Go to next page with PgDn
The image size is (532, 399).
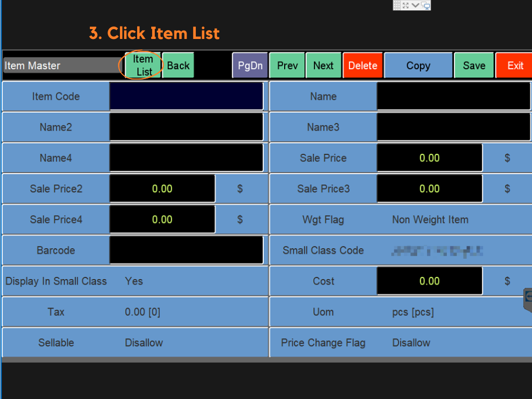click(x=250, y=65)
